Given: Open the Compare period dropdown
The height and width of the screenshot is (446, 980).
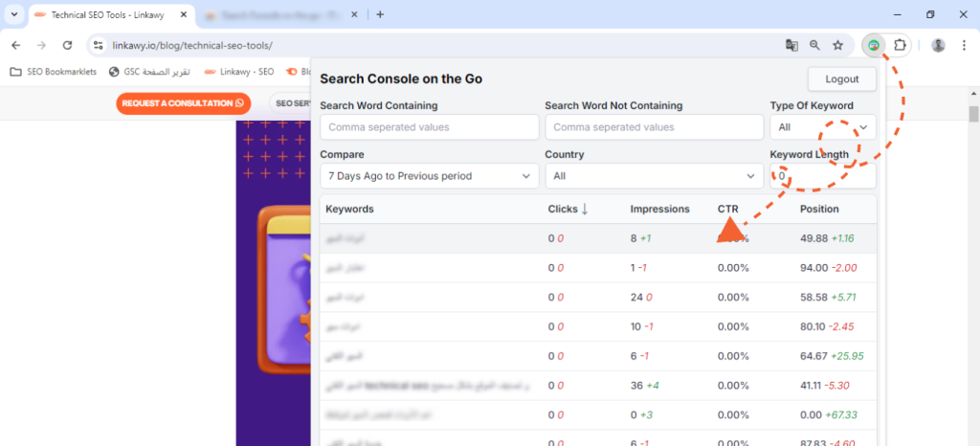Looking at the screenshot, I should [x=430, y=176].
